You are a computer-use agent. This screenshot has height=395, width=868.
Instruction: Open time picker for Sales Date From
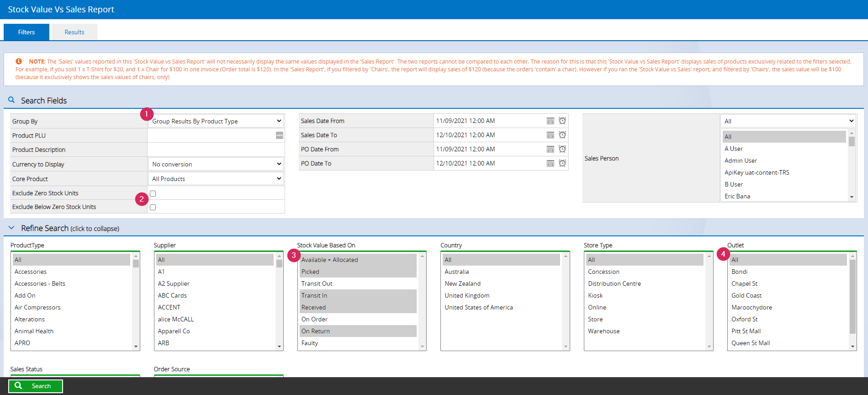pos(562,121)
